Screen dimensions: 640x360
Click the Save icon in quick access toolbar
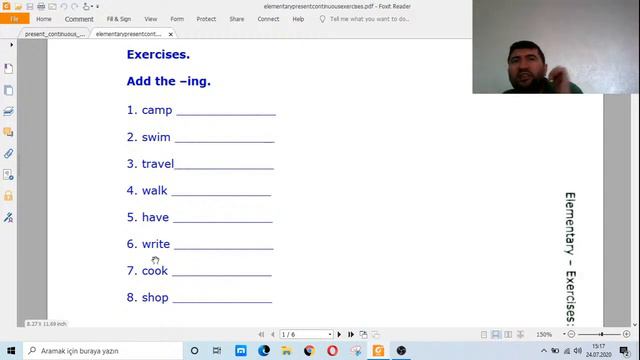30,7
